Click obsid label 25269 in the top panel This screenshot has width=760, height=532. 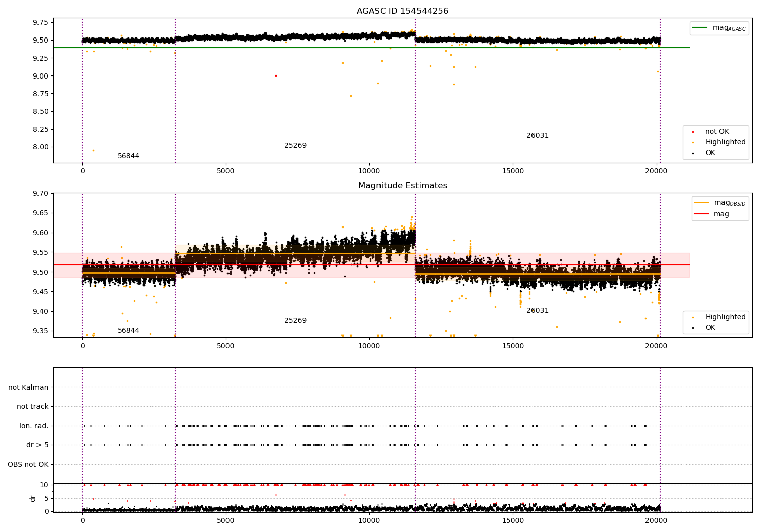tap(295, 146)
